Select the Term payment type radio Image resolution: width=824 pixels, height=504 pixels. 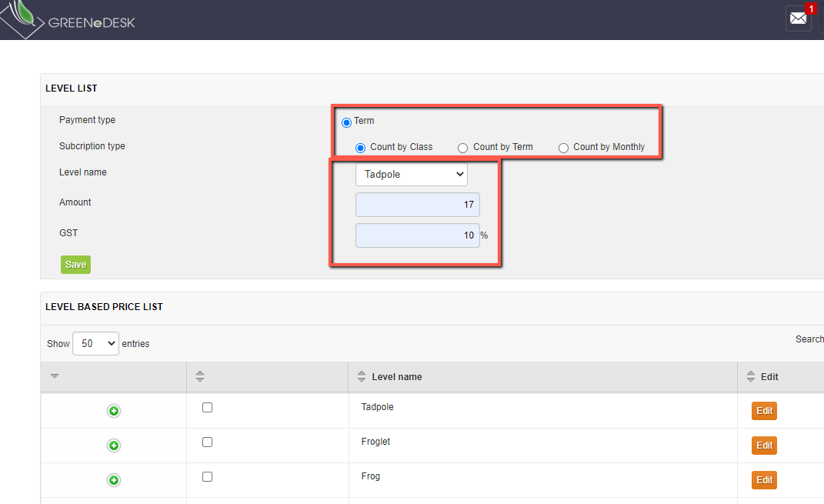[346, 122]
